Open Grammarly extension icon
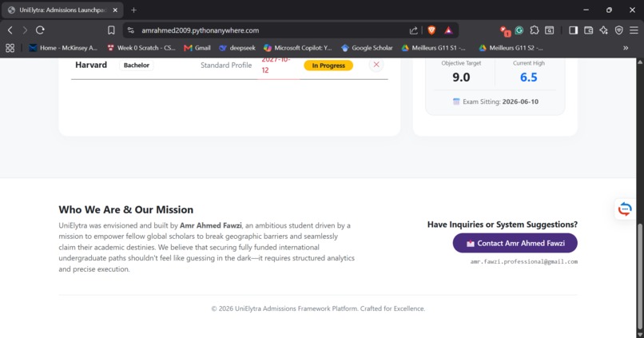Viewport: 644px width, 338px height. point(519,30)
